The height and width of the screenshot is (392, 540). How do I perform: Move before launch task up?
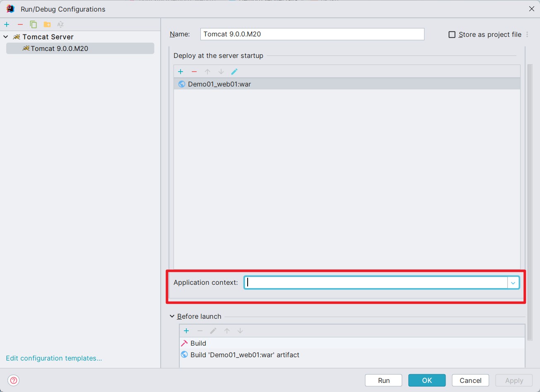click(x=227, y=331)
